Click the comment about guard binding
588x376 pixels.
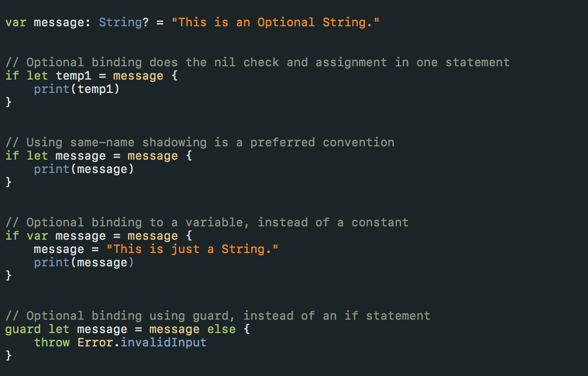coord(218,316)
